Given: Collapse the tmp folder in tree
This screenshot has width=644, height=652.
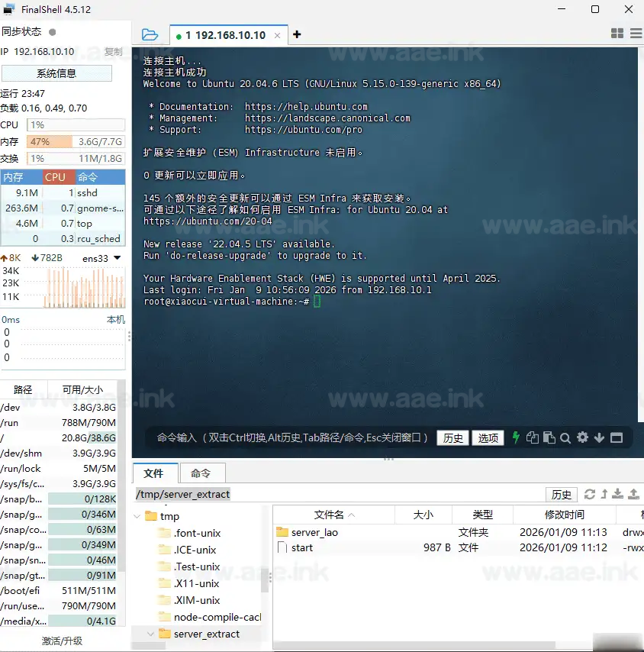Looking at the screenshot, I should pyautogui.click(x=137, y=517).
